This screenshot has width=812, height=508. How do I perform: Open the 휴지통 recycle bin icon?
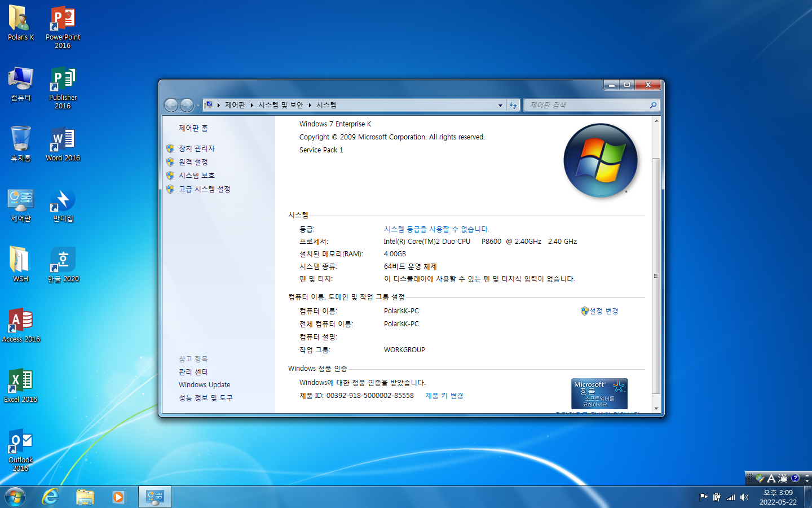[20, 144]
